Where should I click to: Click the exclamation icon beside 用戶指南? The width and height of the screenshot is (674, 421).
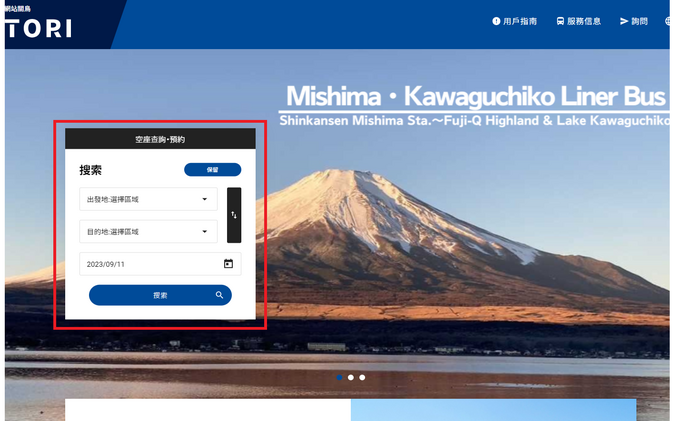tap(496, 21)
